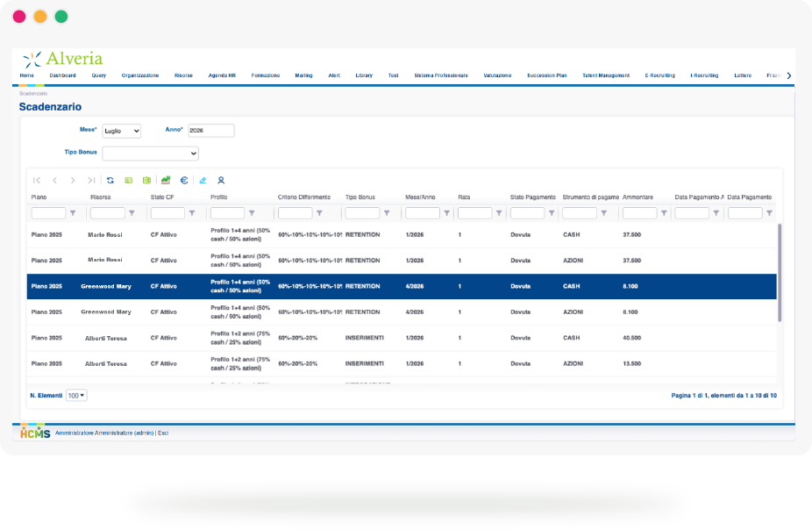Go to the last page of results
This screenshot has width=812, height=530.
pyautogui.click(x=91, y=180)
